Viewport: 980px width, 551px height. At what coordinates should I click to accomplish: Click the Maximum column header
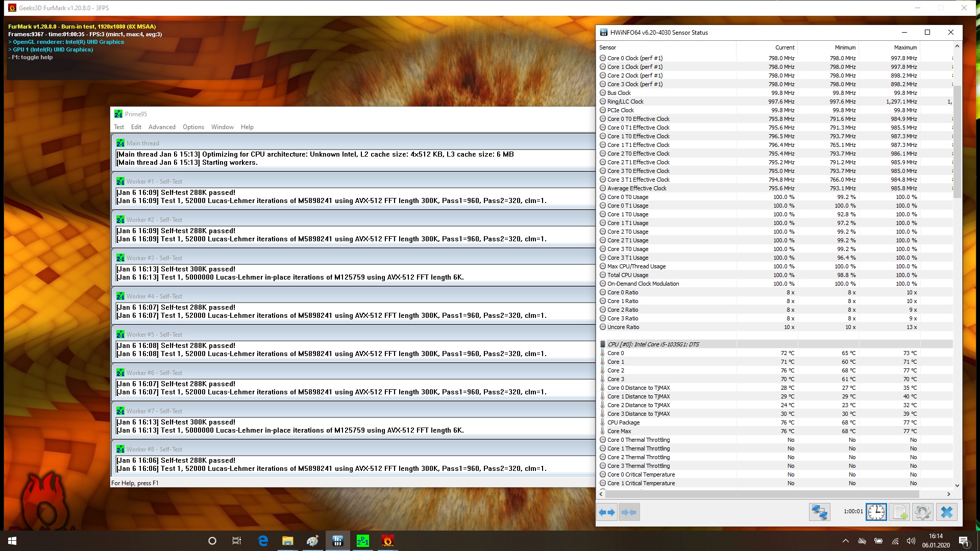(905, 47)
